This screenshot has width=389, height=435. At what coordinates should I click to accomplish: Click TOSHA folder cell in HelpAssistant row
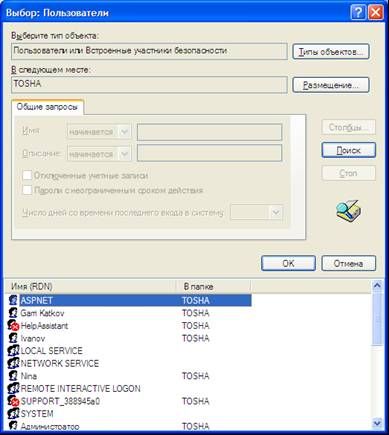coord(196,326)
